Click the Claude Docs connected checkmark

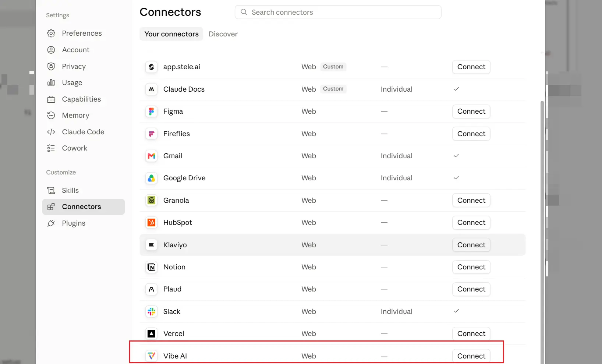456,89
